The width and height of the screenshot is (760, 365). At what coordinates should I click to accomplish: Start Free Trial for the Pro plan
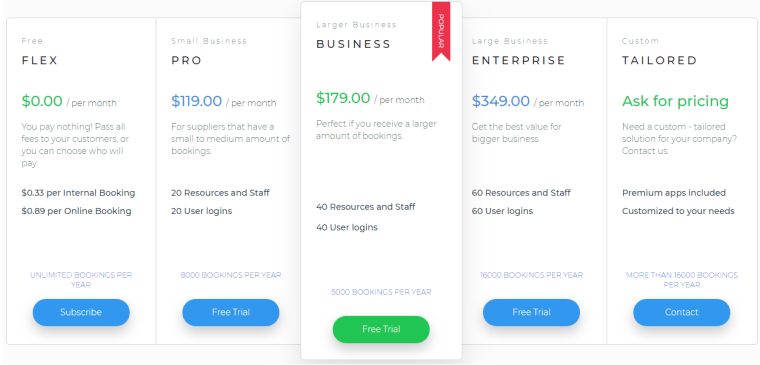[x=231, y=312]
